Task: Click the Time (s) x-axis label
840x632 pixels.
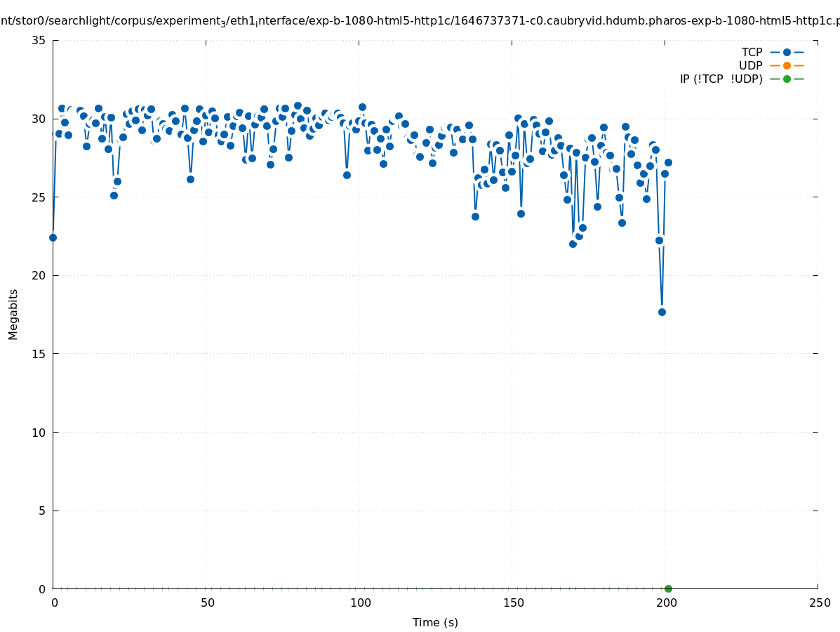Action: pos(435,622)
